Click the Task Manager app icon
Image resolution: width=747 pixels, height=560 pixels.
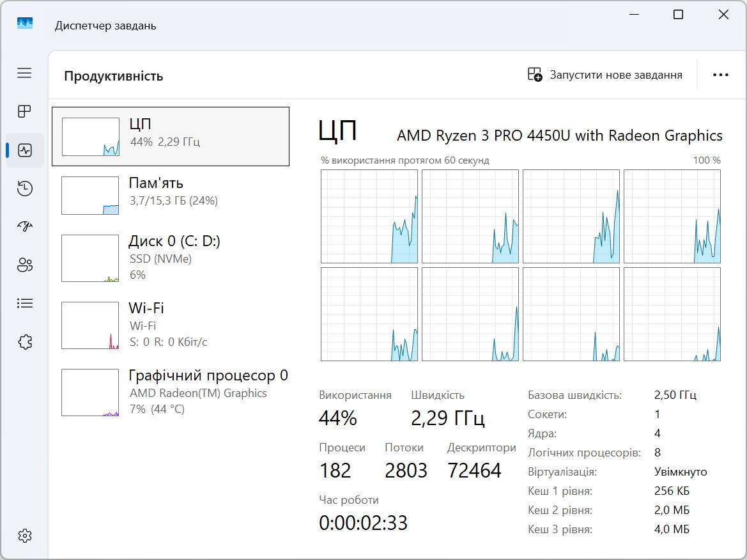(x=25, y=23)
